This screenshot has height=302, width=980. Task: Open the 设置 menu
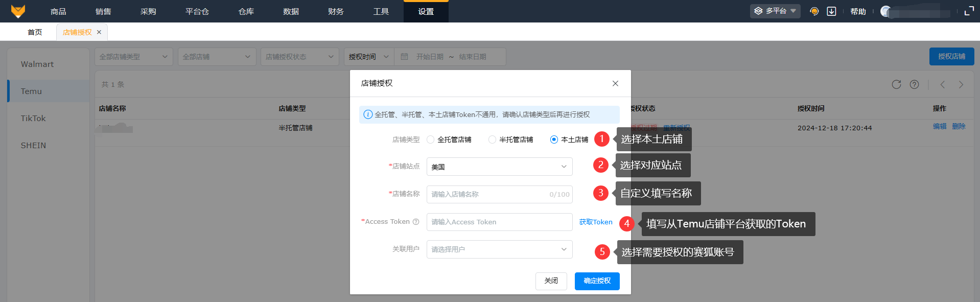pyautogui.click(x=426, y=11)
